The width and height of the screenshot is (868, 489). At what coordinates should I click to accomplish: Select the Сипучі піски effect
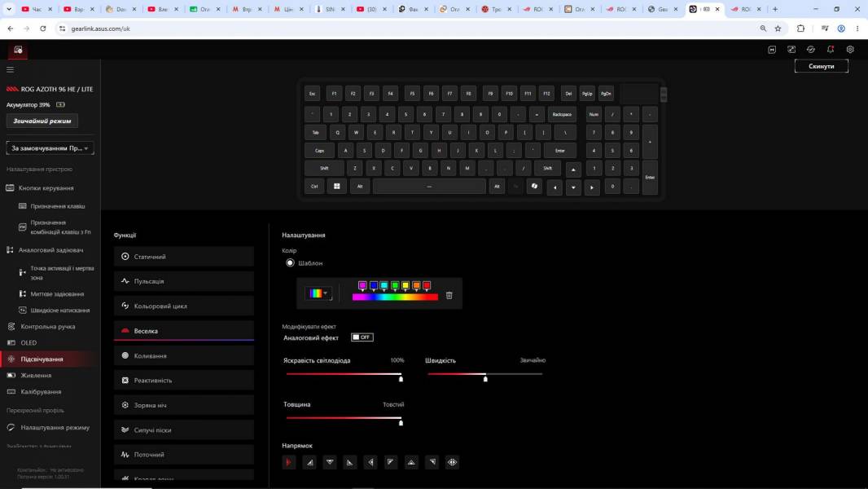pos(184,430)
